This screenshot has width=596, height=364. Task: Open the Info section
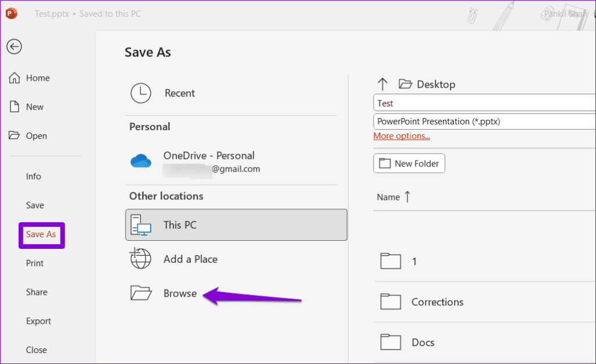click(x=33, y=176)
